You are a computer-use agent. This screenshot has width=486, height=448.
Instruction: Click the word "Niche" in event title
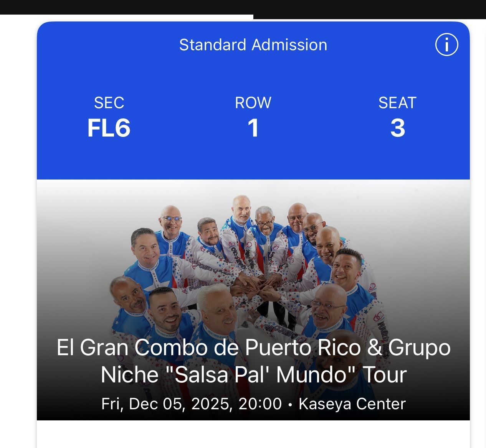pyautogui.click(x=129, y=375)
